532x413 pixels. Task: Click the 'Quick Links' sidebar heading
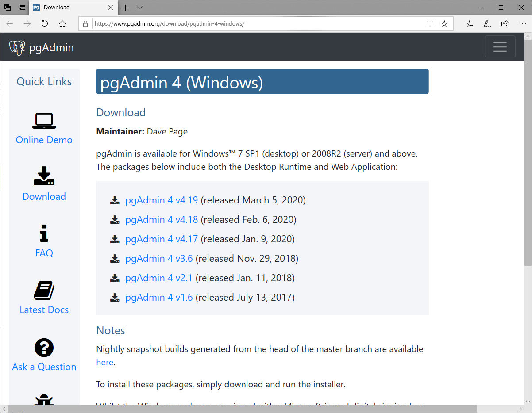click(x=44, y=82)
